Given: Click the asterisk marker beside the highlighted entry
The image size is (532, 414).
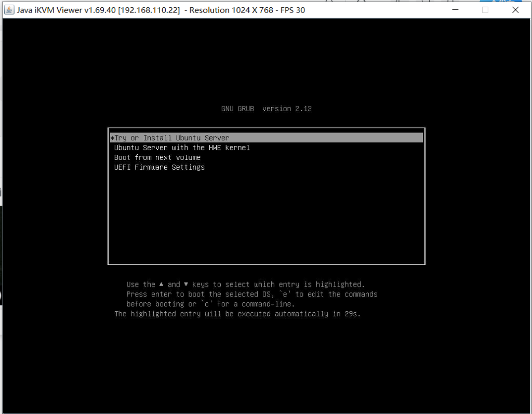Looking at the screenshot, I should point(112,138).
